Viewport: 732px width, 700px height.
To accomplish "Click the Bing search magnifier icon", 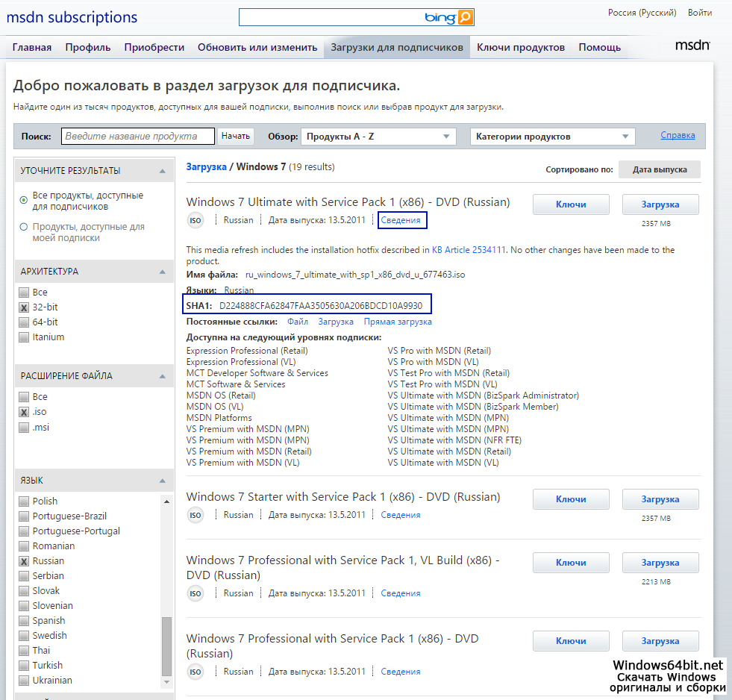I will (465, 17).
